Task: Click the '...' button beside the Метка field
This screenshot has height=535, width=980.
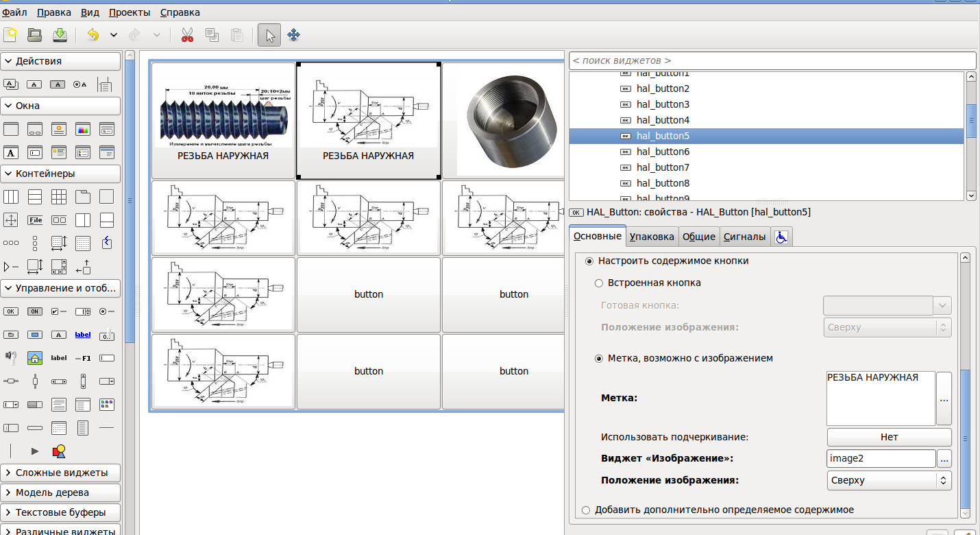Action: [x=944, y=399]
